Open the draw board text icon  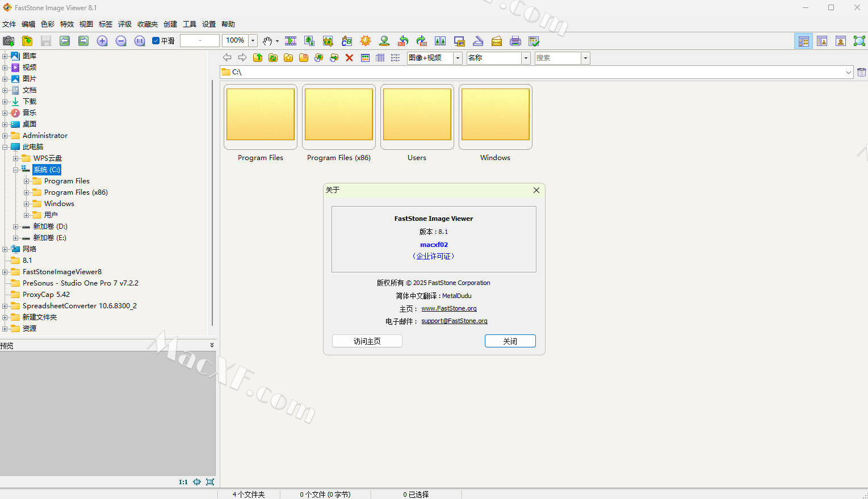tap(347, 41)
